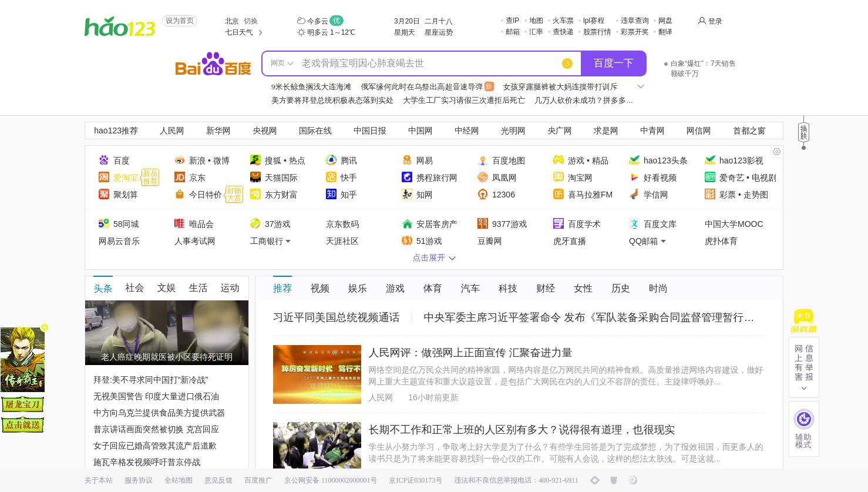Close the floating game advertisement
The width and height of the screenshot is (868, 492).
pos(45,327)
